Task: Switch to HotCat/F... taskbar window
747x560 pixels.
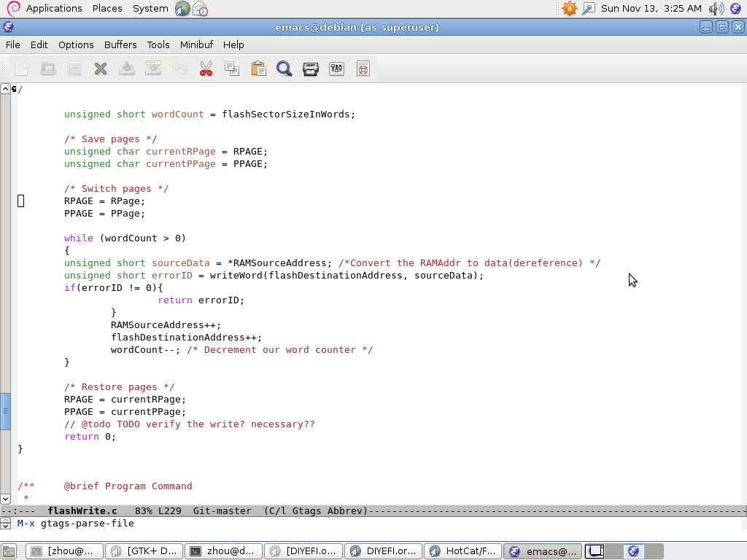Action: (463, 551)
